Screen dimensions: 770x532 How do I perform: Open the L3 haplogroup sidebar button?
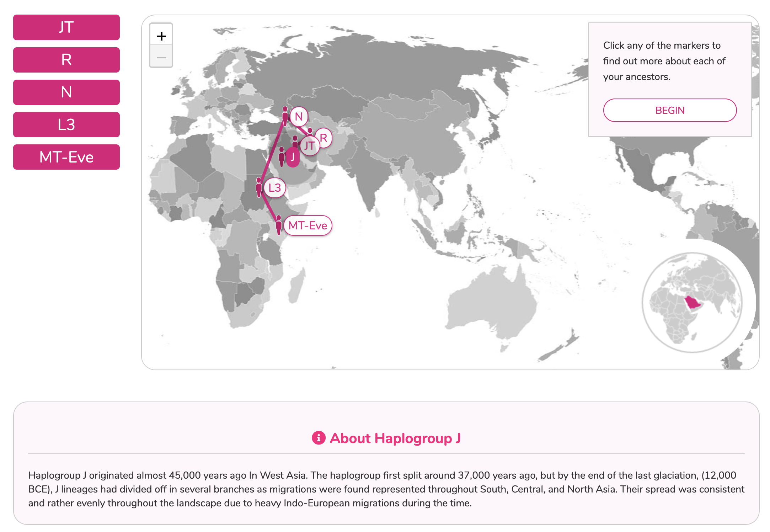(66, 124)
